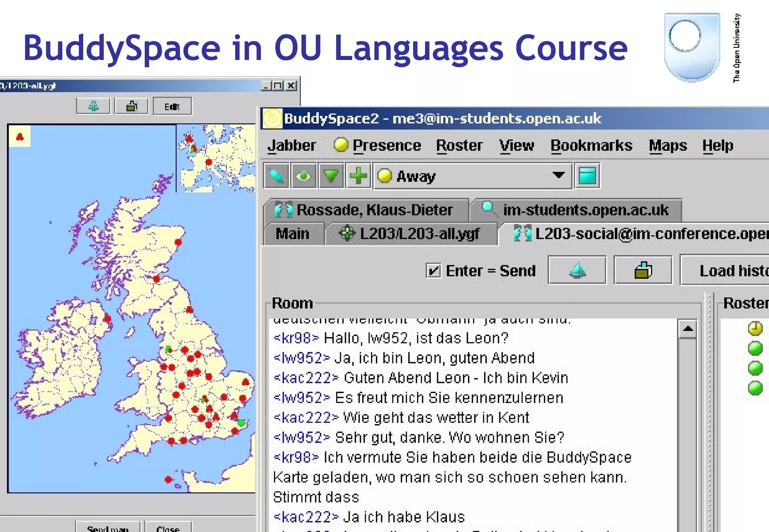Click the dotted splitter between Room and Roster

tap(709, 413)
